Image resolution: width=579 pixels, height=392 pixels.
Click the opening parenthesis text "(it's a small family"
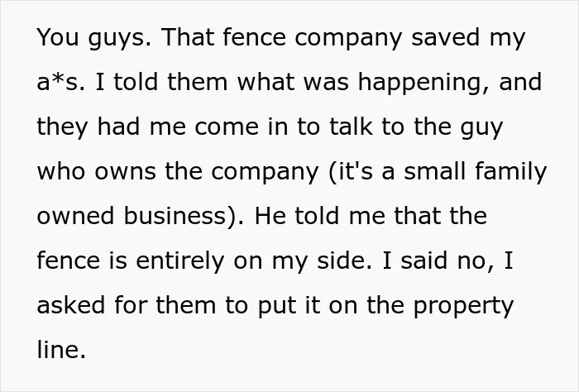click(438, 172)
